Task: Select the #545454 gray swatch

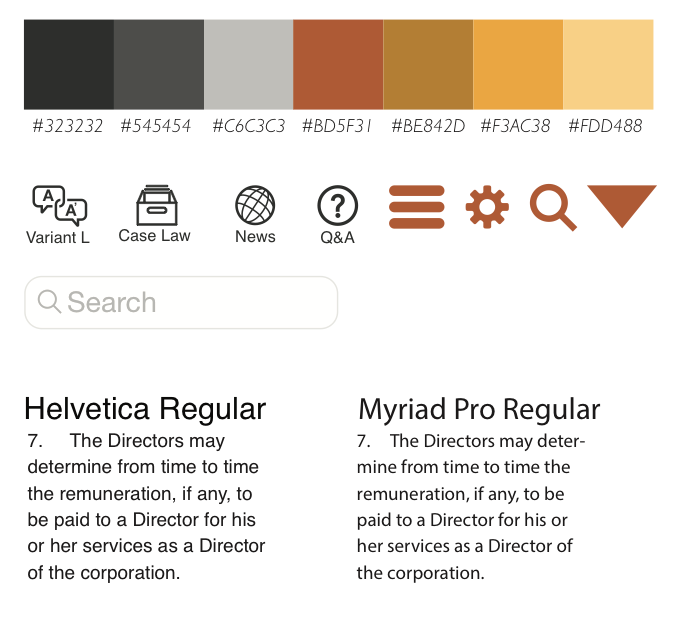Action: pyautogui.click(x=159, y=64)
